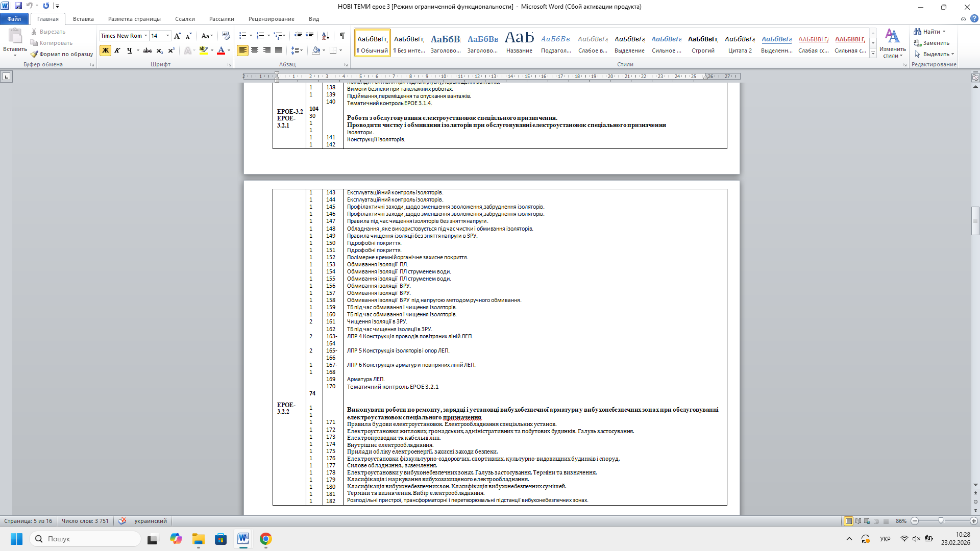Apply the Название style
This screenshot has height=551, width=980.
(519, 43)
